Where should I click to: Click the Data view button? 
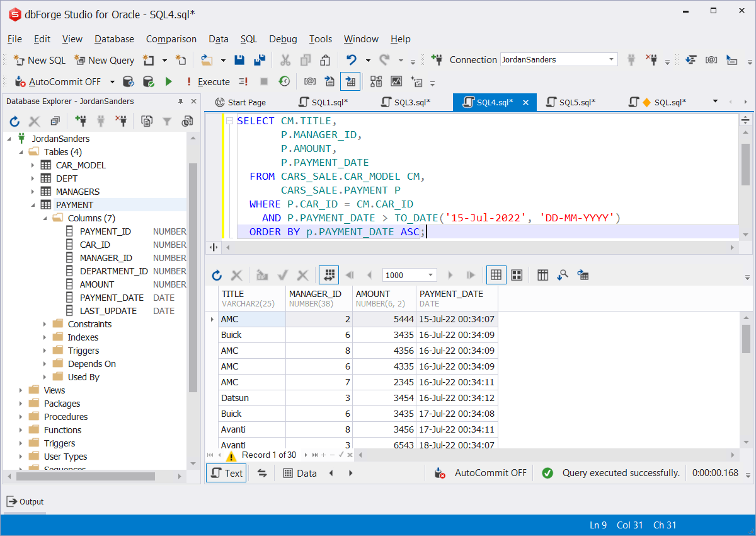(299, 473)
